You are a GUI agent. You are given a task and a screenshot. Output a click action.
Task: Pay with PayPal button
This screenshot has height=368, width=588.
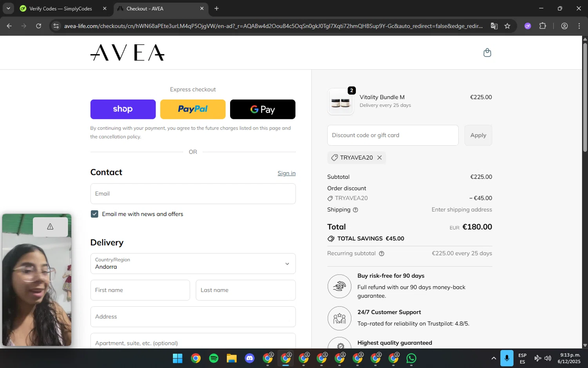coord(193,109)
